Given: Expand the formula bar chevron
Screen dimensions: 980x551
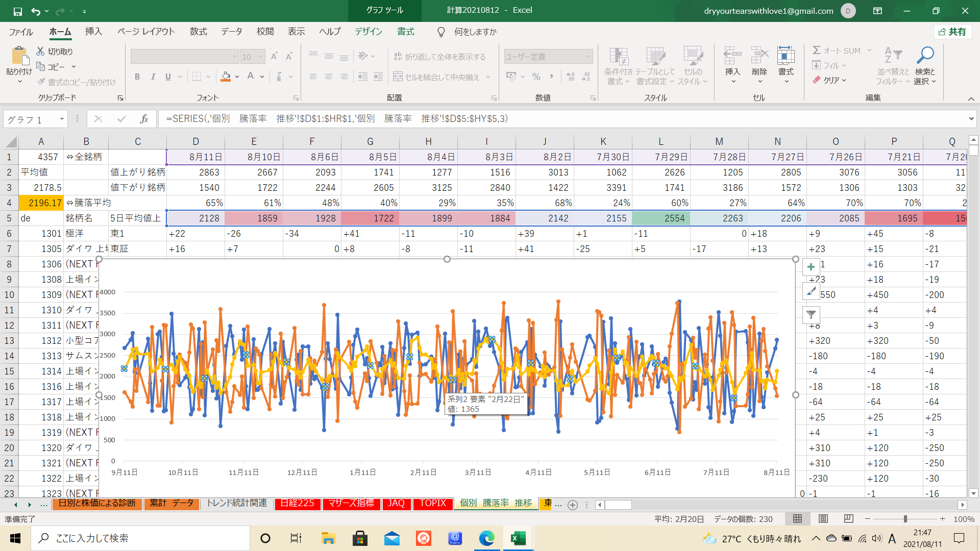Looking at the screenshot, I should (x=971, y=119).
